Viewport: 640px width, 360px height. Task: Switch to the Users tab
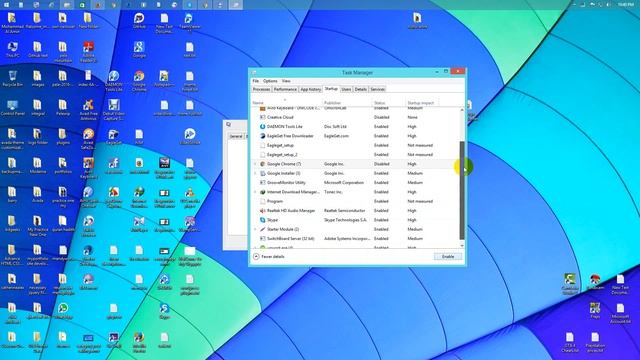[x=346, y=89]
